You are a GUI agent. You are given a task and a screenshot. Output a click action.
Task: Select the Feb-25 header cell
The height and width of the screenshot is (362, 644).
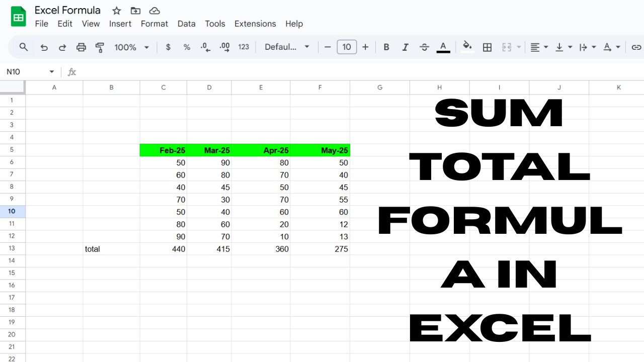tap(164, 150)
